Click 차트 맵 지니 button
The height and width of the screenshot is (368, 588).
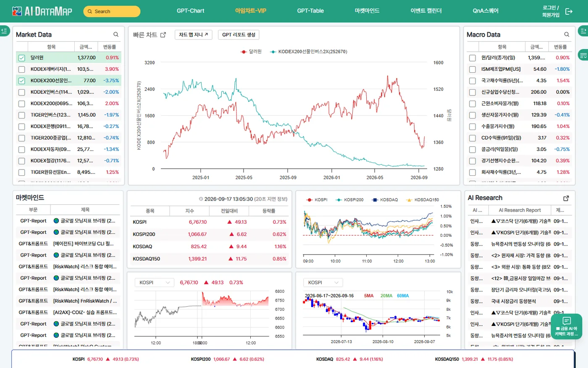193,34
